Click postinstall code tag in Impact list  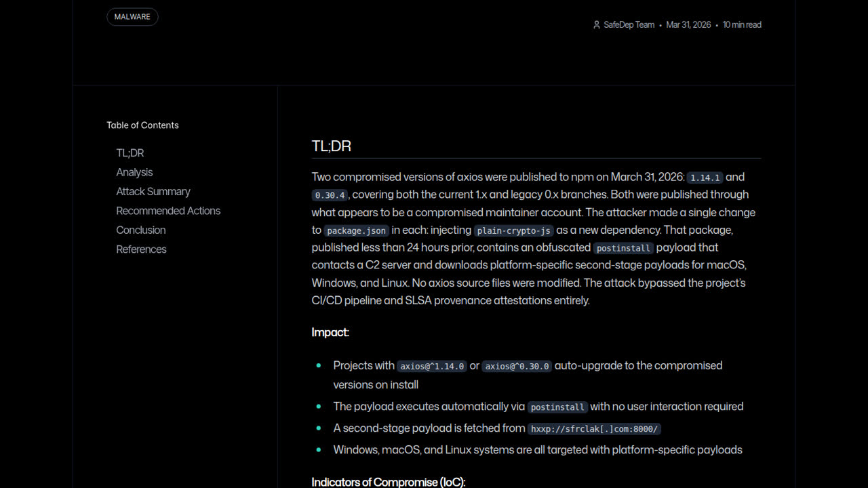click(557, 407)
